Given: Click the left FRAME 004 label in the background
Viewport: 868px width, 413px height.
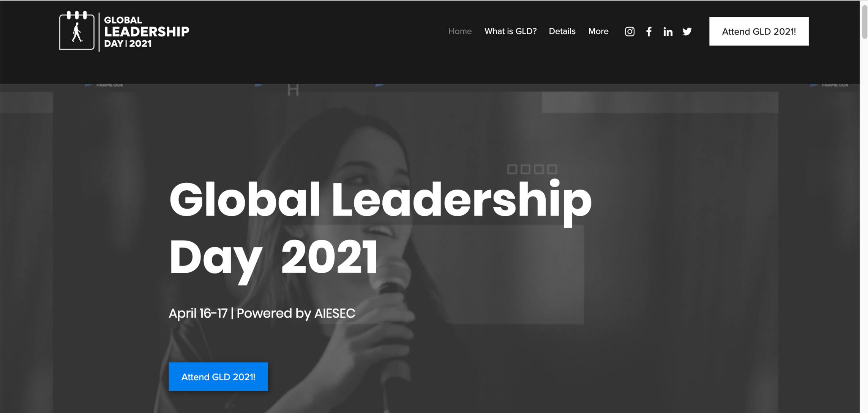Looking at the screenshot, I should click(109, 85).
